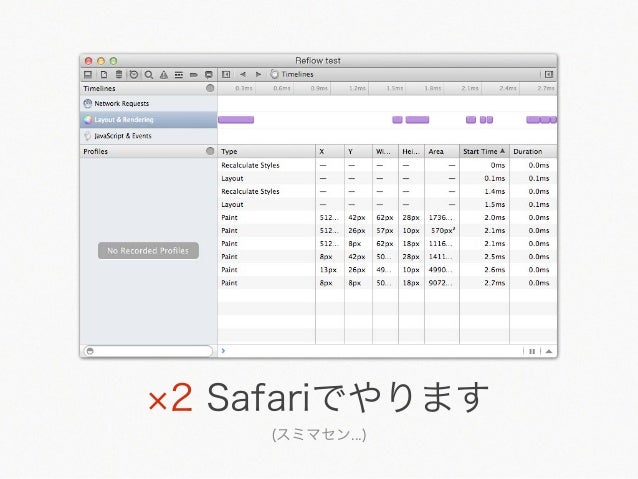Start recording with Profiles record button

(210, 151)
